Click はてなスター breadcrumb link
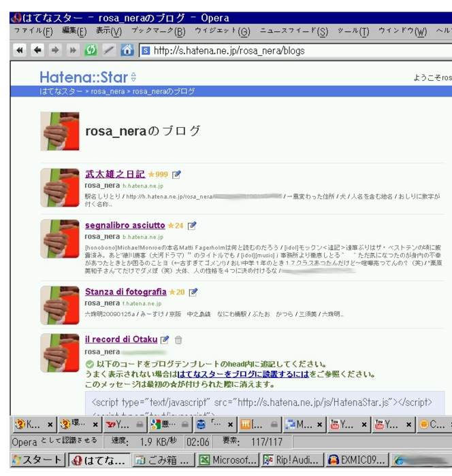The height and width of the screenshot is (476, 452). pos(61,91)
